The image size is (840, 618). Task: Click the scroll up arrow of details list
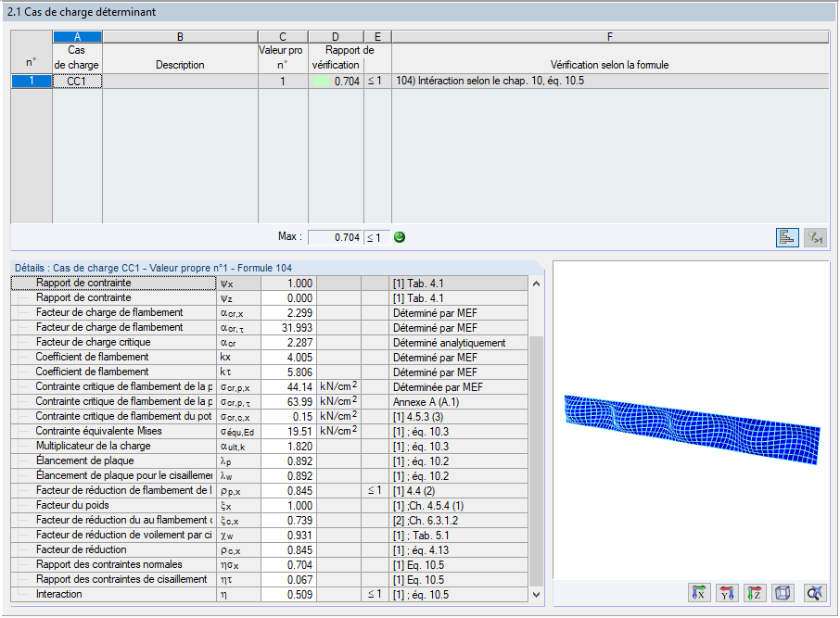536,284
